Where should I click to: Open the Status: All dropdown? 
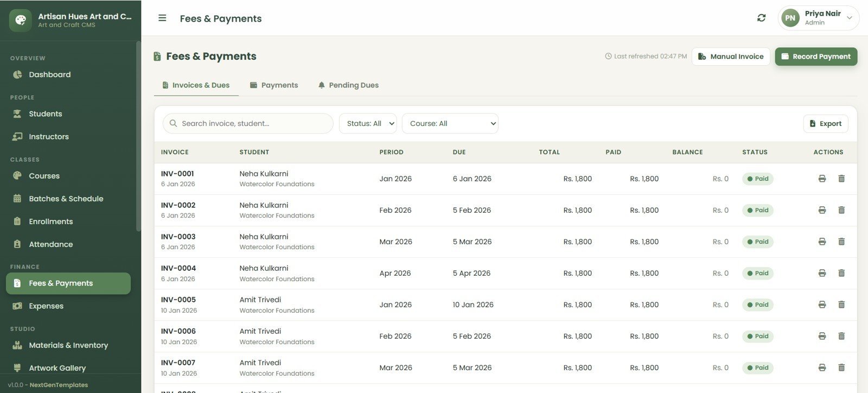[368, 123]
